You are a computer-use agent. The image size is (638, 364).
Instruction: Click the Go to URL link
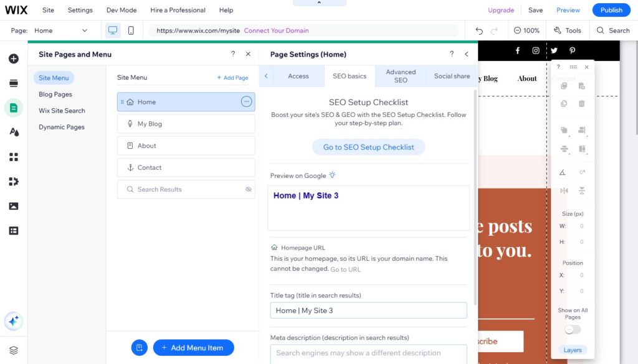point(345,269)
